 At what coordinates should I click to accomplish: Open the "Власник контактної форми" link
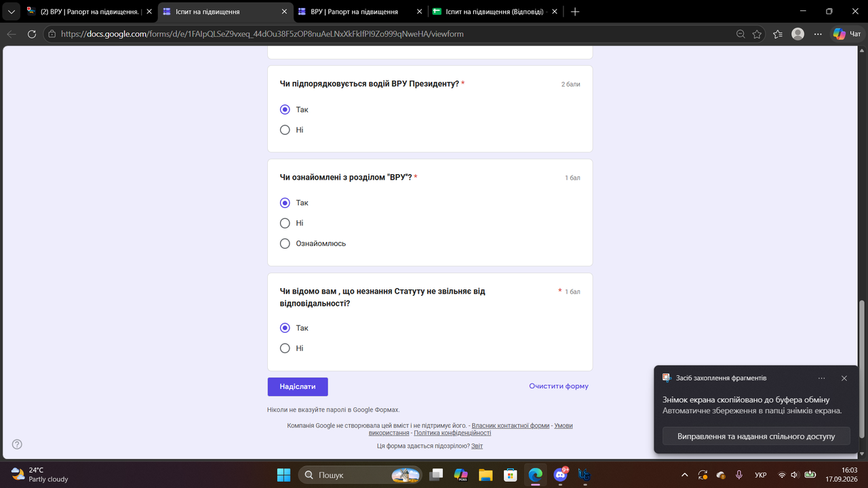(511, 426)
